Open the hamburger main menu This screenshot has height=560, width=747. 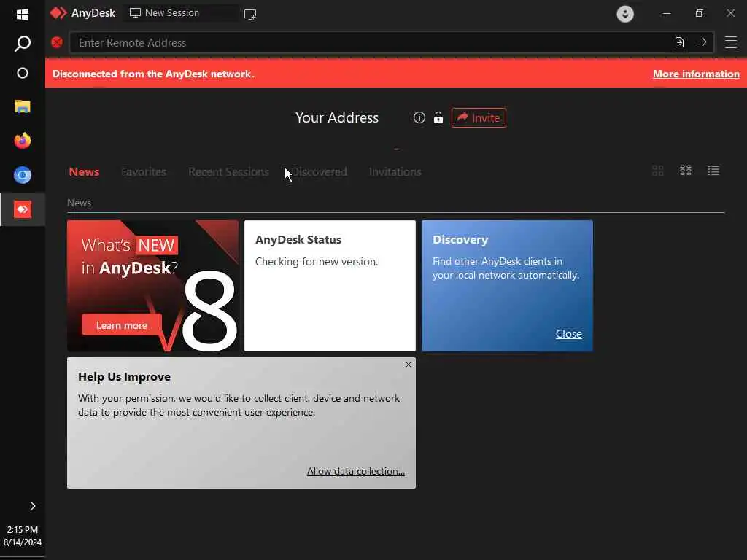click(731, 42)
